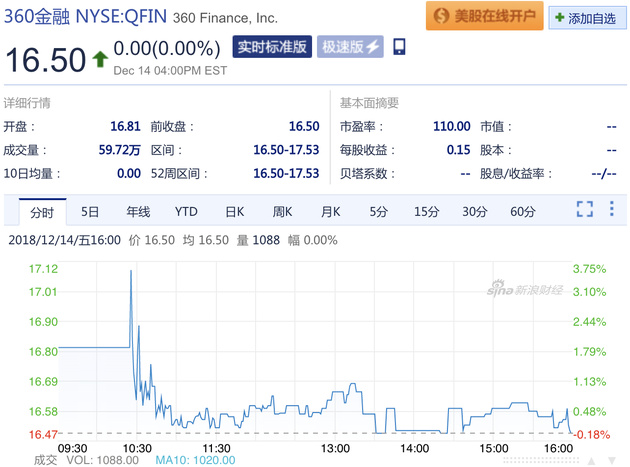Screen dimensions: 630x467
Task: Click the 详细行情 section heading
Action: (27, 103)
